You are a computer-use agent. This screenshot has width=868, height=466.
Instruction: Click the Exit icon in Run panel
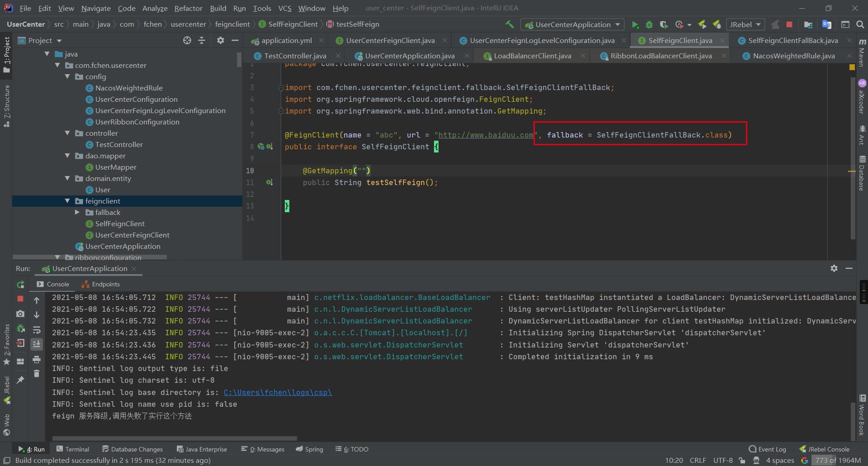(x=20, y=343)
